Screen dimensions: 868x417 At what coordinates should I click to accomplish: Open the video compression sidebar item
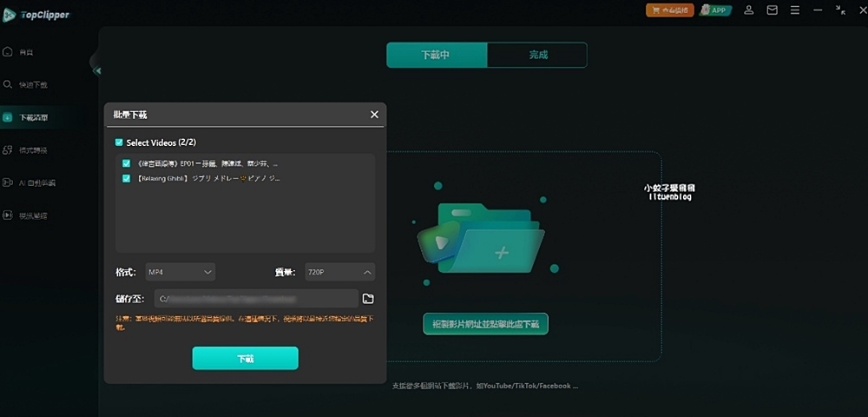25,215
